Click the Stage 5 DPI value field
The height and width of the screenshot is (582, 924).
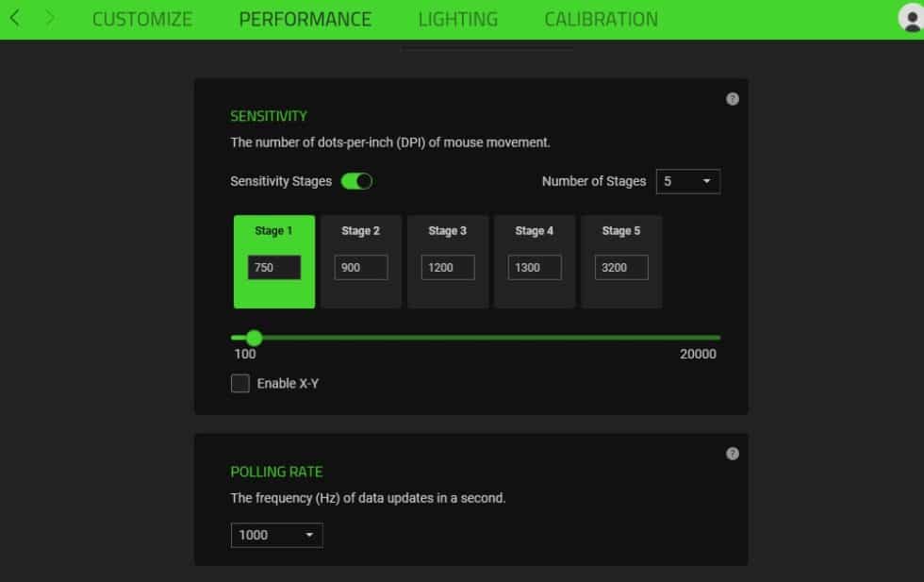(621, 267)
